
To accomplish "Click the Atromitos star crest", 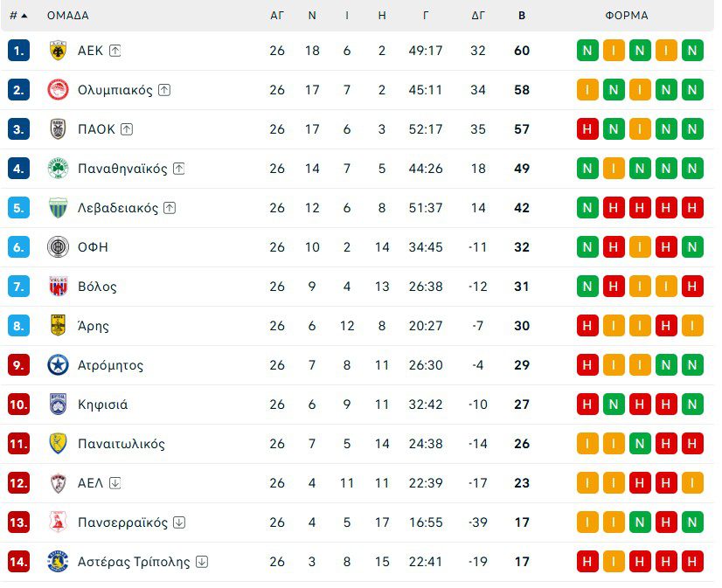I will tap(58, 365).
